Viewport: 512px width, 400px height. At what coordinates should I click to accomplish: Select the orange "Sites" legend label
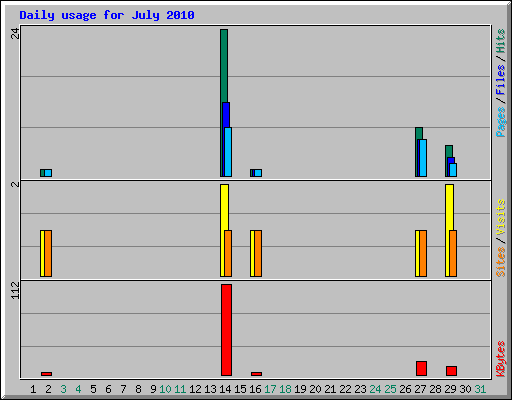[x=500, y=262]
